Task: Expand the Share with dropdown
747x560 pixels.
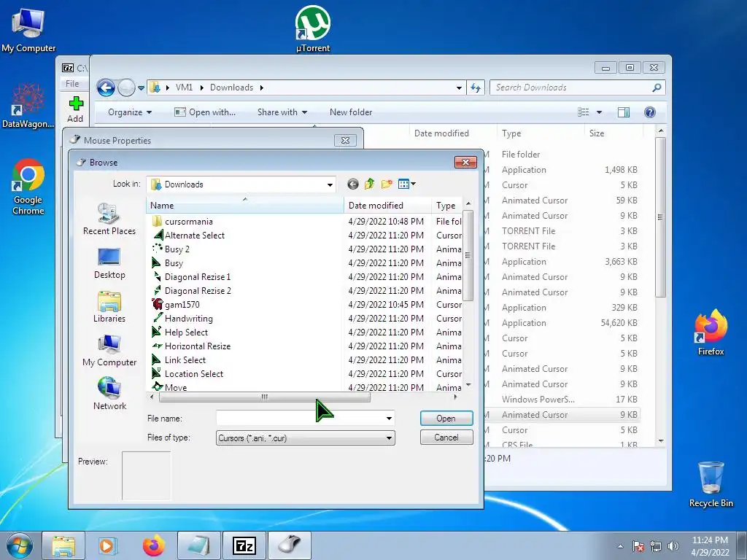Action: [x=282, y=112]
